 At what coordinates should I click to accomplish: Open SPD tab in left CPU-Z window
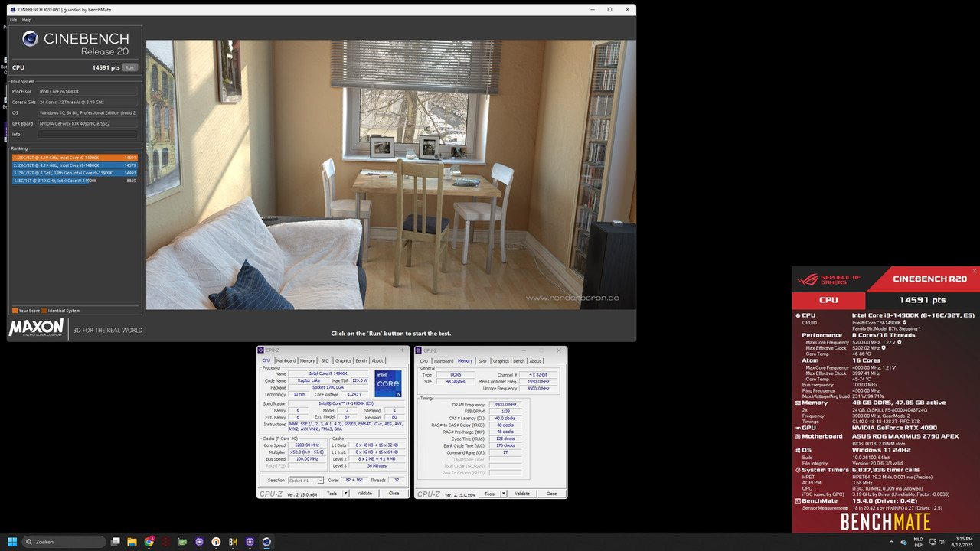pyautogui.click(x=325, y=360)
